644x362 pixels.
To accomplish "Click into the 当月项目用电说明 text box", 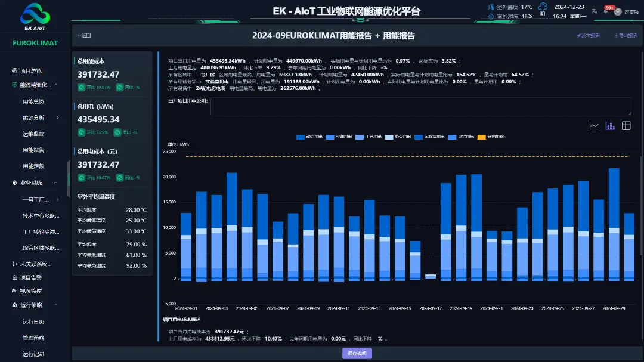I will click(420, 106).
